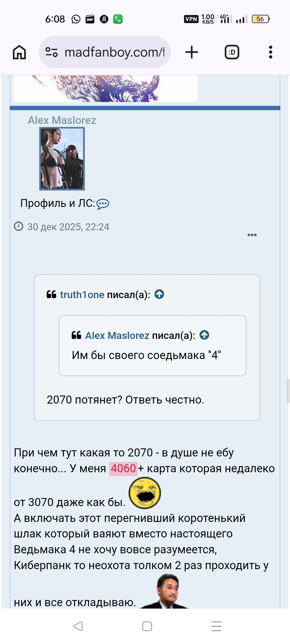
Task: Tap the browser home icon
Action: [x=19, y=52]
